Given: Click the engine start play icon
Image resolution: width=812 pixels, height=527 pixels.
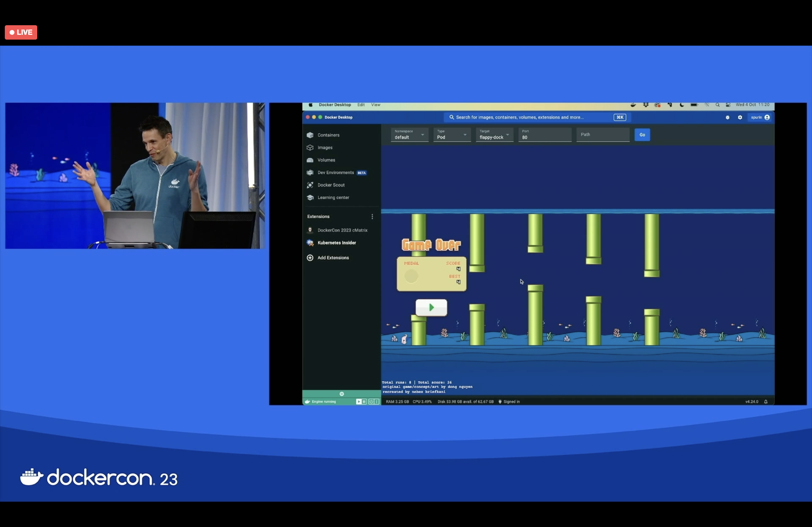Looking at the screenshot, I should [359, 402].
